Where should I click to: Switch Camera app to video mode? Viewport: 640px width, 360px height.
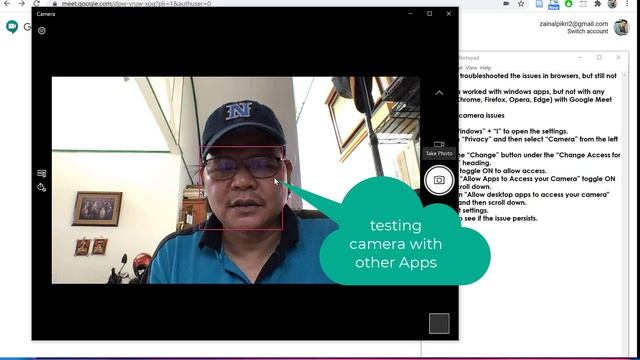pos(439,144)
